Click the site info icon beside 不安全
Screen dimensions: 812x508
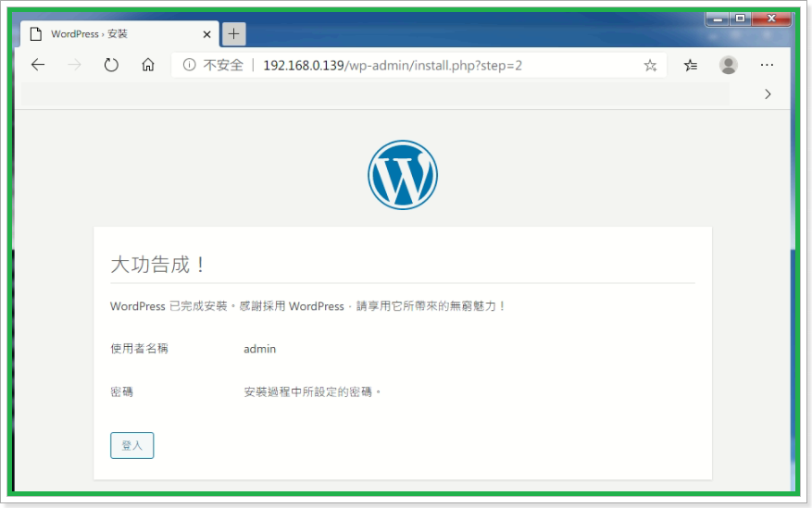190,65
